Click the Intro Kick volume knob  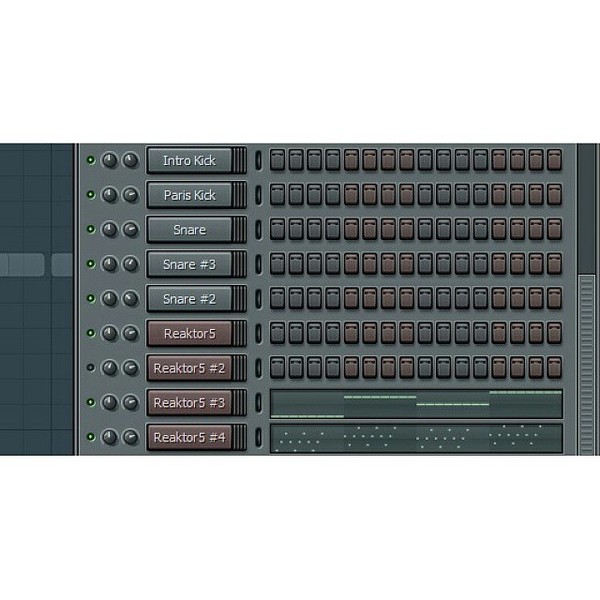pyautogui.click(x=130, y=160)
